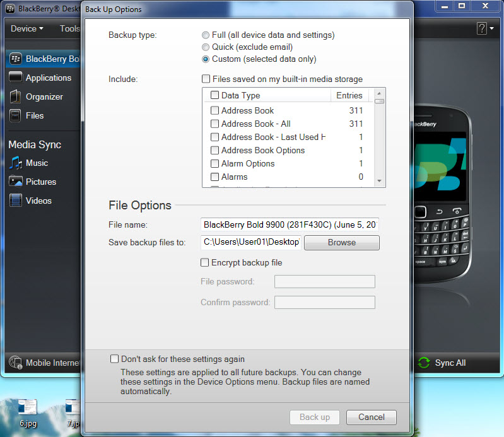Click the green Sync All arrows icon
The height and width of the screenshot is (437, 504).
pyautogui.click(x=424, y=363)
